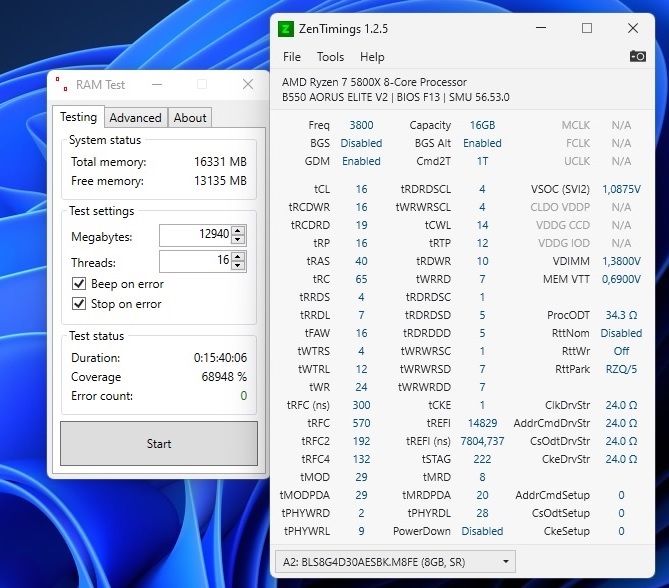Click the tRCDRD value 19
The width and height of the screenshot is (669, 588).
pos(361,225)
